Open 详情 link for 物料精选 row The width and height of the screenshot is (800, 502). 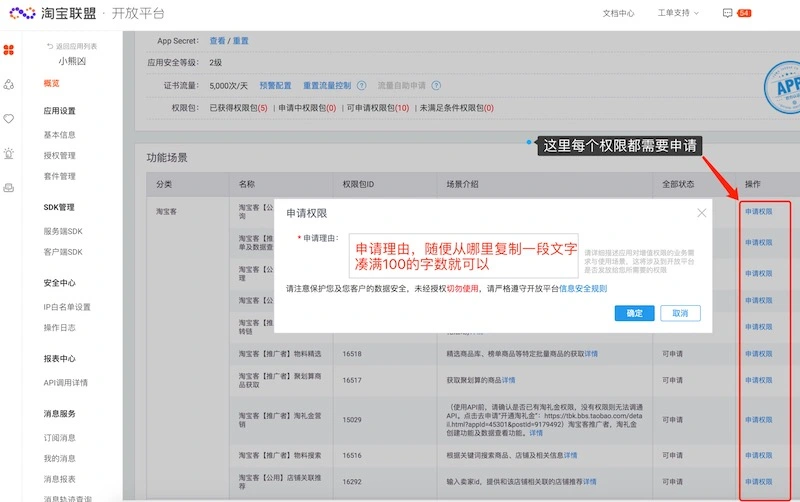click(x=591, y=354)
